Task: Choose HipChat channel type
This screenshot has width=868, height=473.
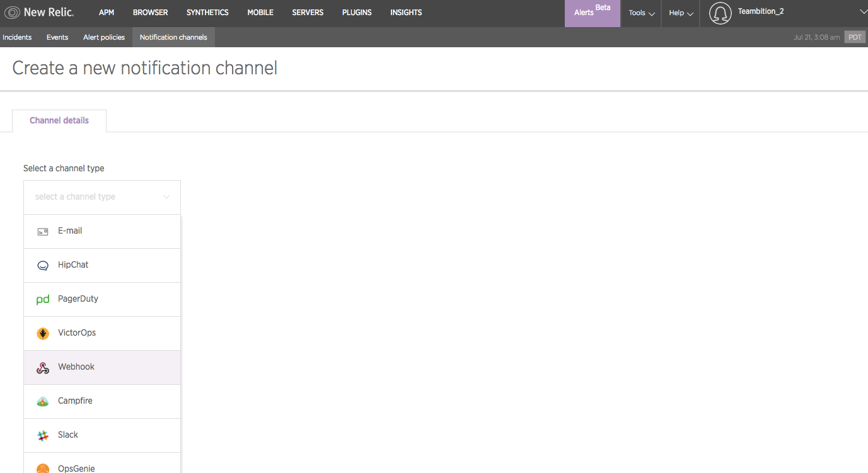Action: pyautogui.click(x=102, y=265)
